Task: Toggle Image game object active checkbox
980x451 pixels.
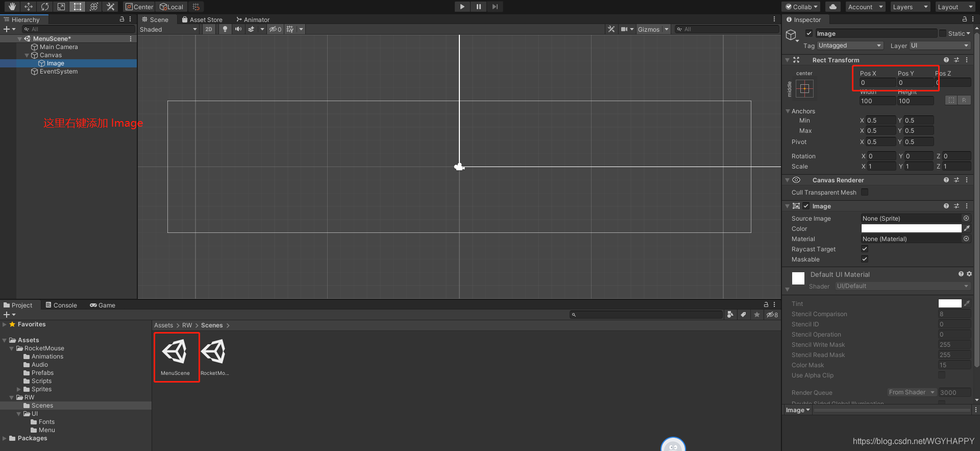Action: coord(809,33)
